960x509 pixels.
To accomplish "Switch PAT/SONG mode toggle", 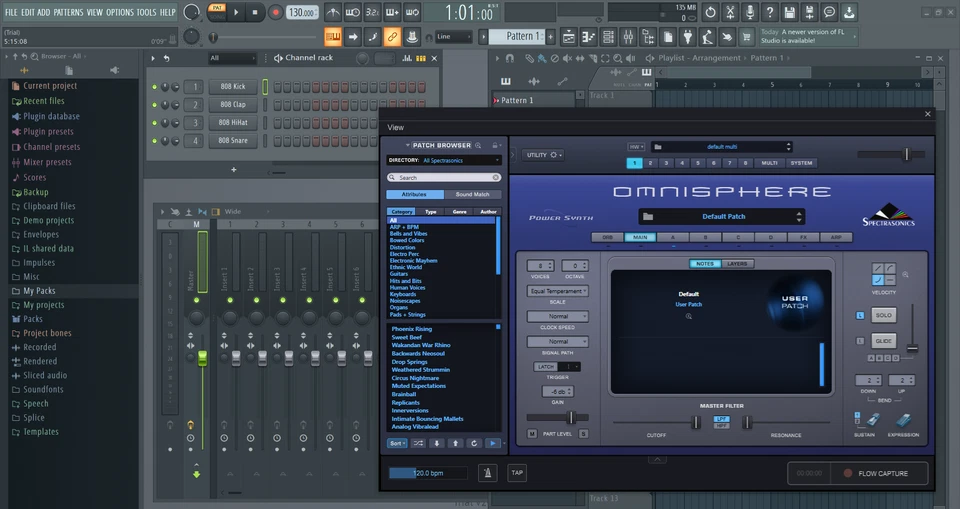I will pyautogui.click(x=217, y=12).
